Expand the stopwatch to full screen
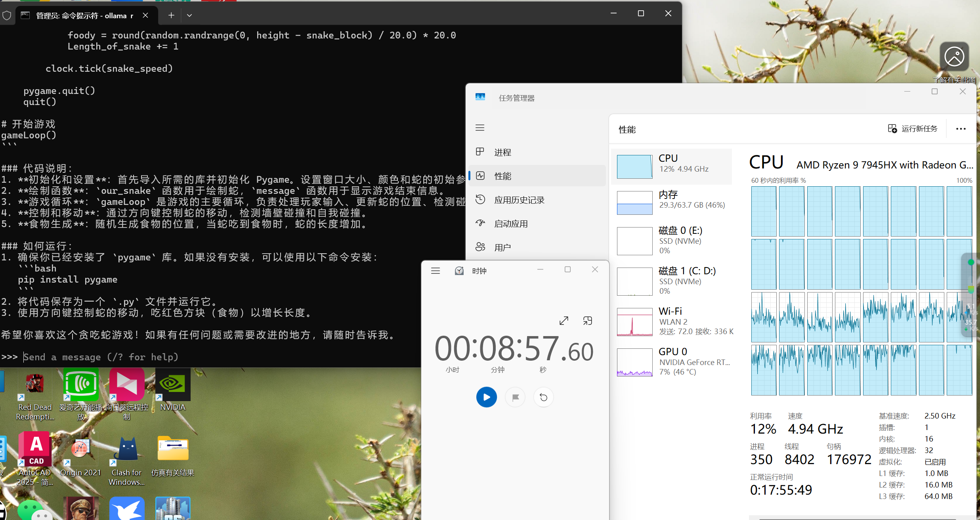The width and height of the screenshot is (980, 520). coord(564,320)
